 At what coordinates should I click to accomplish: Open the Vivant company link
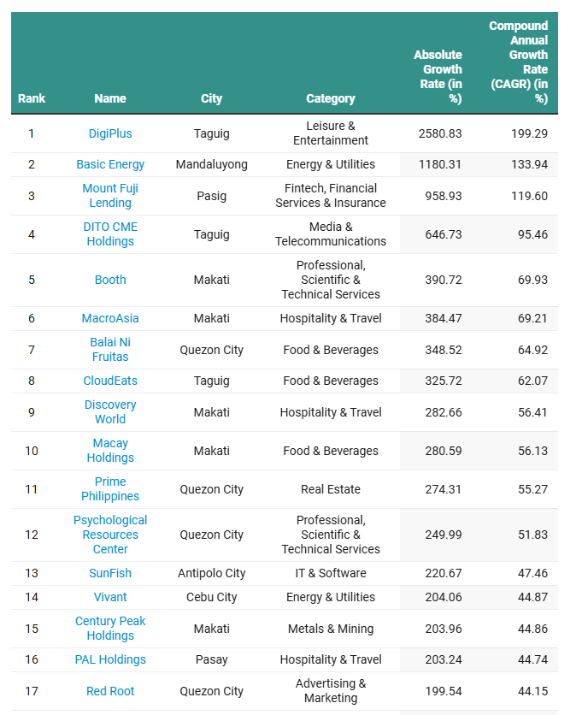[x=110, y=597]
